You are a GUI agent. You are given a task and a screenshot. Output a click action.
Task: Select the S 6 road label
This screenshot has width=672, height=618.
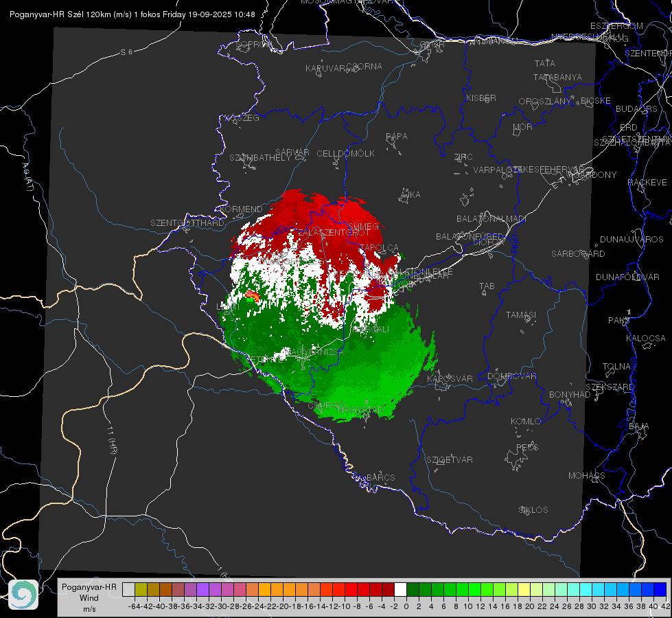click(126, 52)
